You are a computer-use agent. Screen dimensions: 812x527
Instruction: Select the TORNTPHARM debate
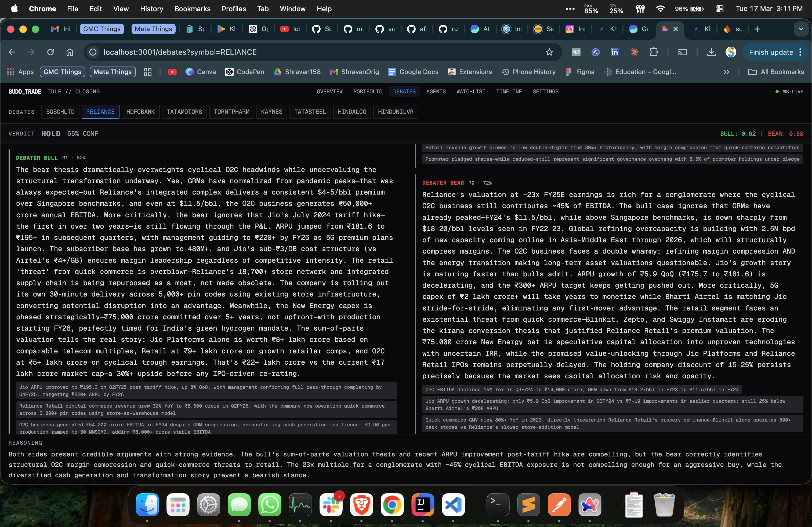tap(232, 112)
